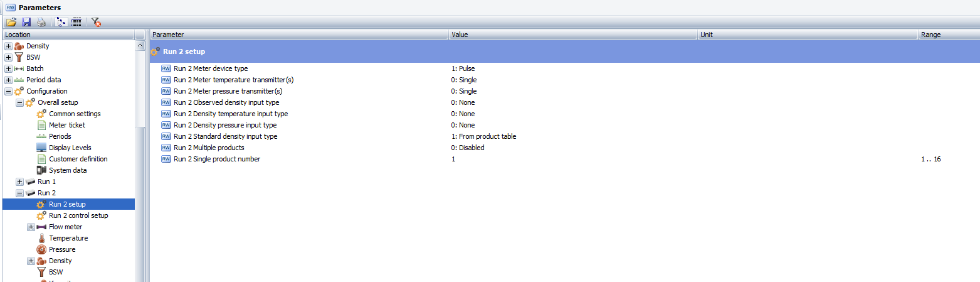Collapse the Configuration node
The width and height of the screenshot is (980, 282).
pyautogui.click(x=8, y=91)
